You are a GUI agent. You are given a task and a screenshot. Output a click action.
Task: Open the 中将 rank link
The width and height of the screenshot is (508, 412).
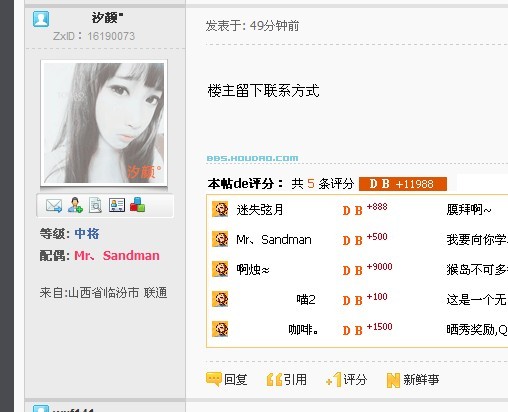tap(87, 233)
